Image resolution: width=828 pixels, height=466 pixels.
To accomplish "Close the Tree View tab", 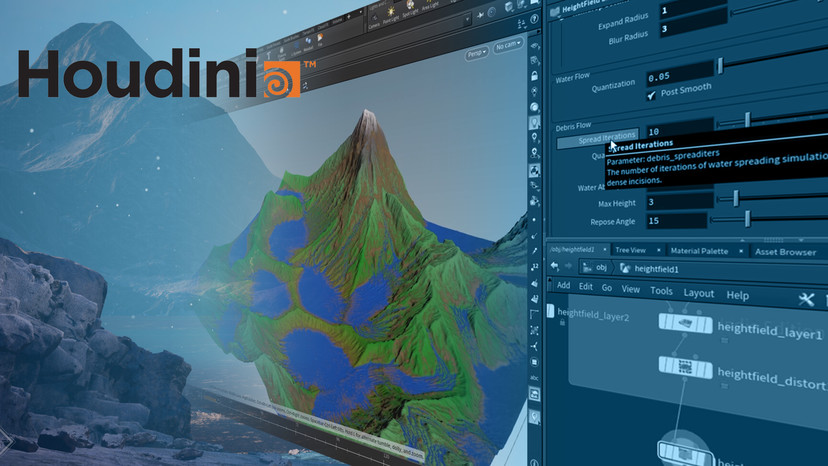I will 658,250.
